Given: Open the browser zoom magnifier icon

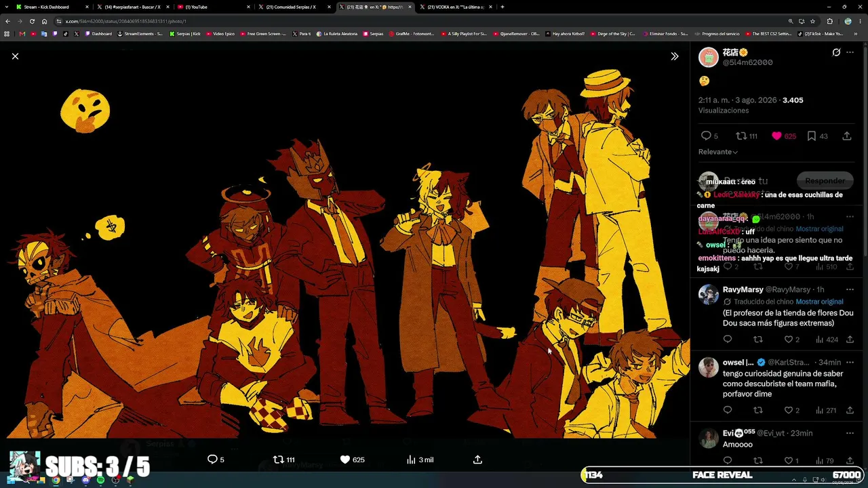Looking at the screenshot, I should pyautogui.click(x=791, y=21).
